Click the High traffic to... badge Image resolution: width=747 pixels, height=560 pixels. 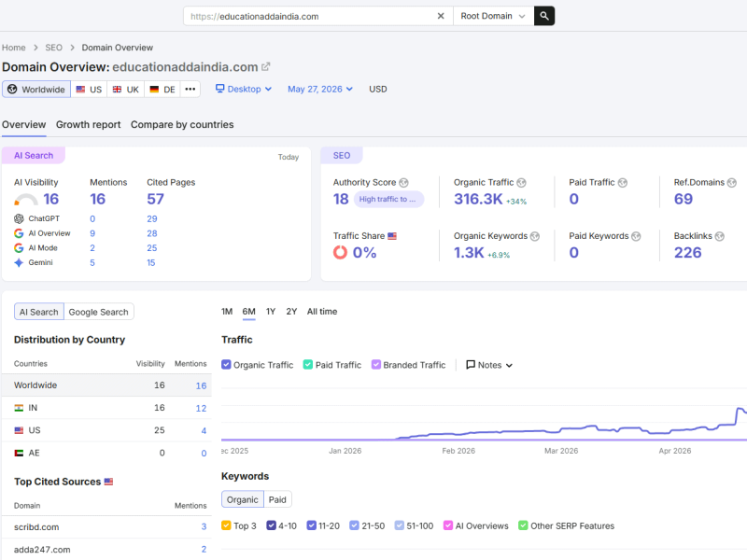(388, 199)
